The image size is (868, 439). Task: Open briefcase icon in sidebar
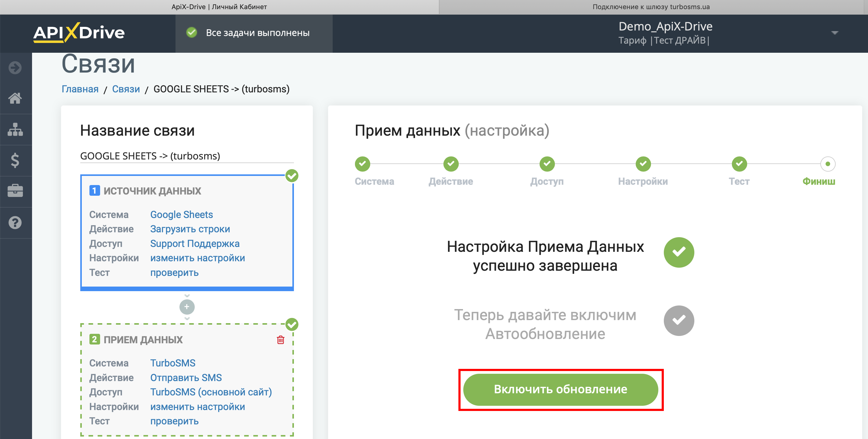point(15,191)
